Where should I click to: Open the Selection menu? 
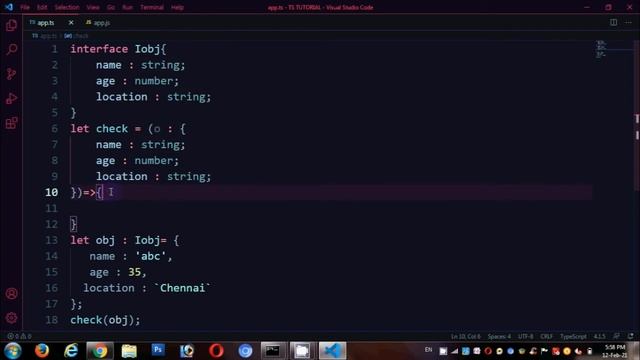(67, 7)
